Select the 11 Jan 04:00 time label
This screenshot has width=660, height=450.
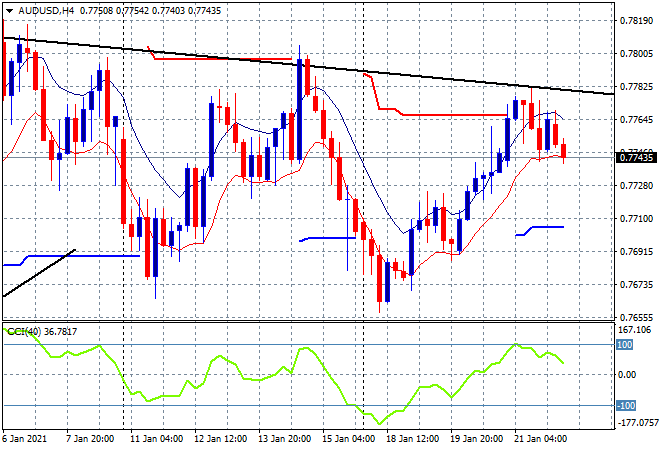tap(157, 439)
